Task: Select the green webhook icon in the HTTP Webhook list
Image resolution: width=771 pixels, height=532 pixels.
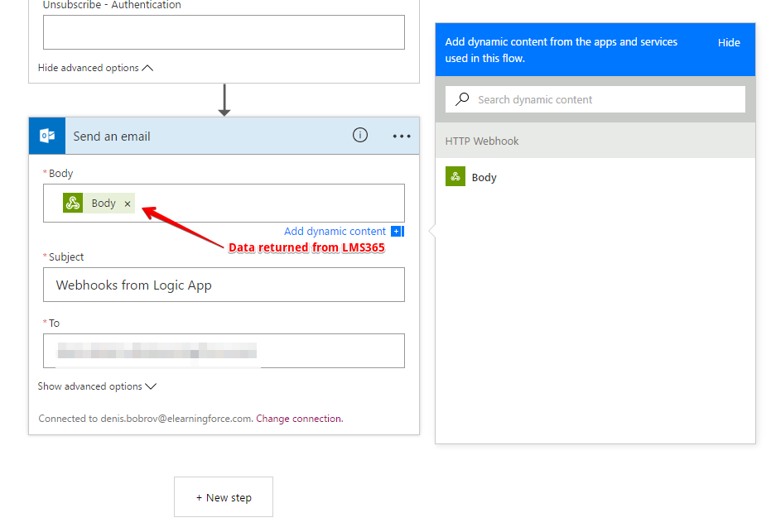Action: point(455,177)
